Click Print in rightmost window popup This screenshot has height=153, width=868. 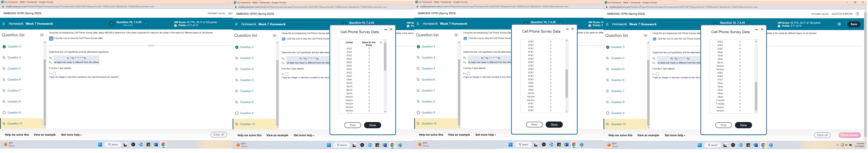coord(723,125)
